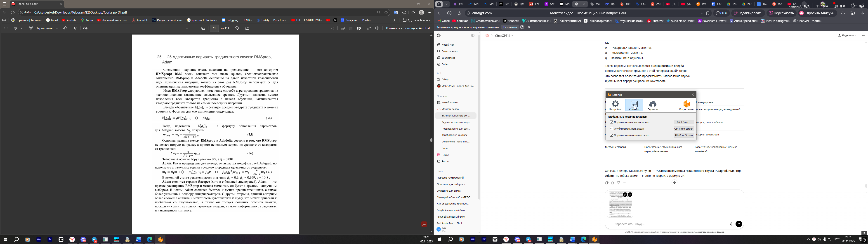
Task: Click the PDF page number field
Action: coord(214,28)
